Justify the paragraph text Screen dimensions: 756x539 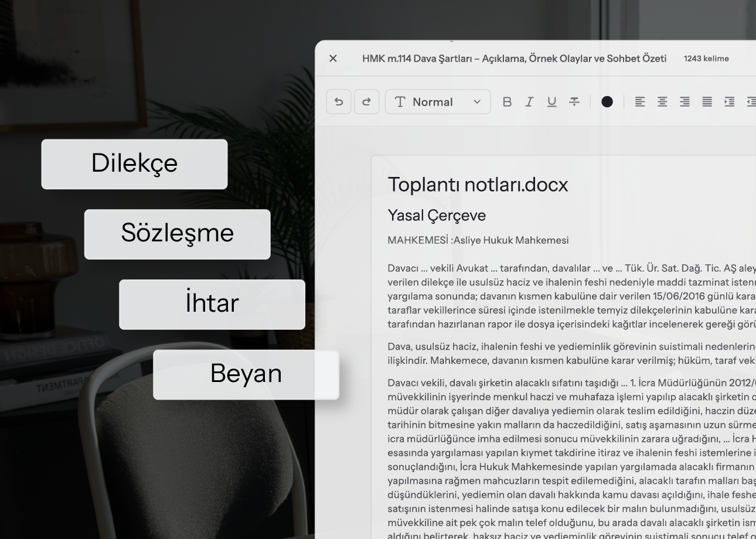click(707, 102)
